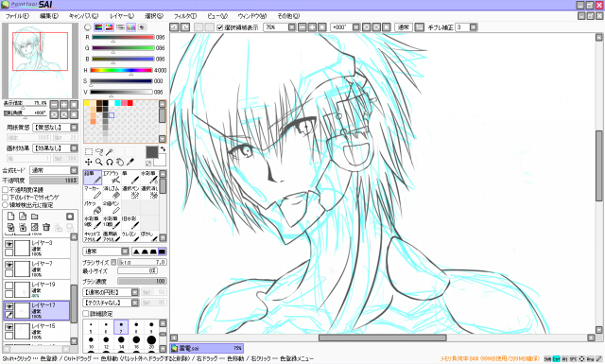Choose the lasso selection tool
Screen dimensions: 605x364
99,151
